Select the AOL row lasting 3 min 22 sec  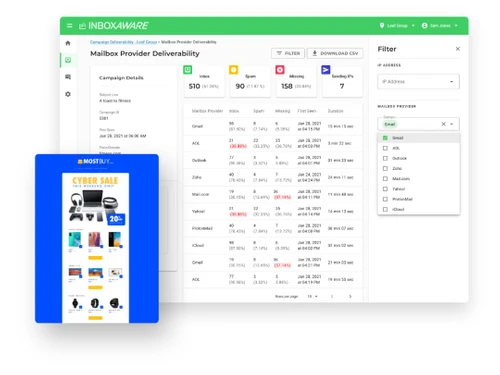(273, 143)
